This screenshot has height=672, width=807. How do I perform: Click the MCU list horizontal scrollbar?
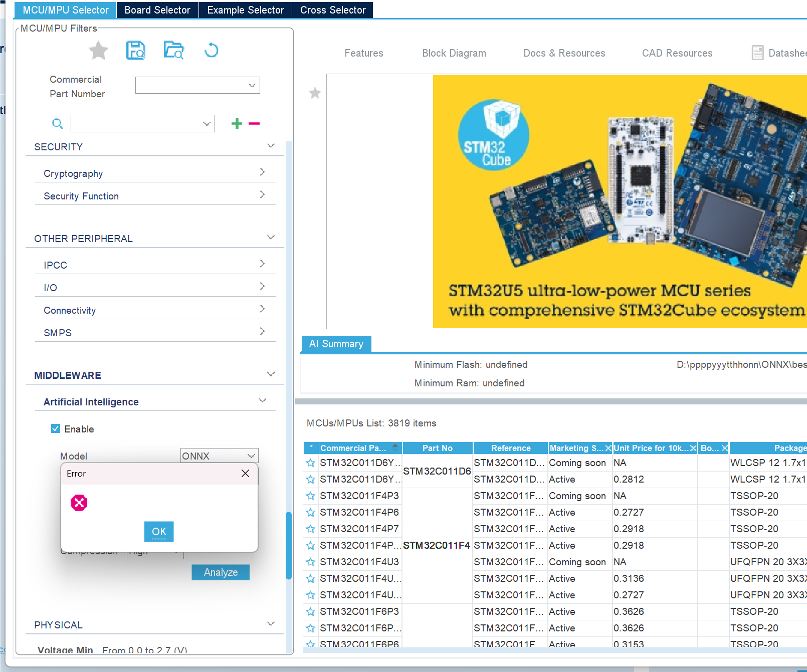point(555,650)
